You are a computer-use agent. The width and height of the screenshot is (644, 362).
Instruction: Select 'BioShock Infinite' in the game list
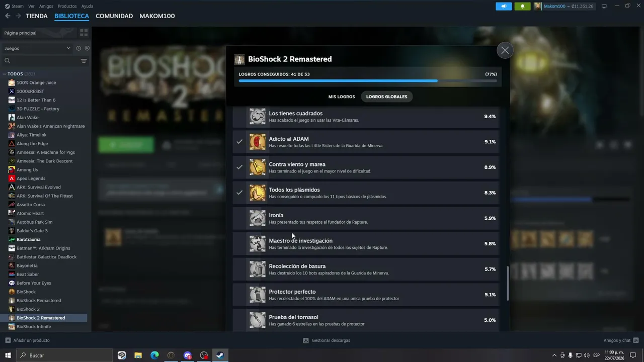(x=34, y=327)
